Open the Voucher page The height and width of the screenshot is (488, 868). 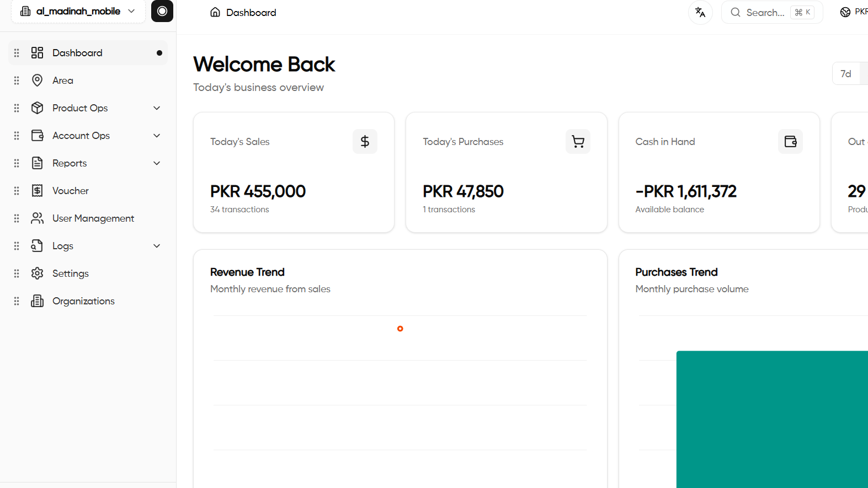[70, 191]
